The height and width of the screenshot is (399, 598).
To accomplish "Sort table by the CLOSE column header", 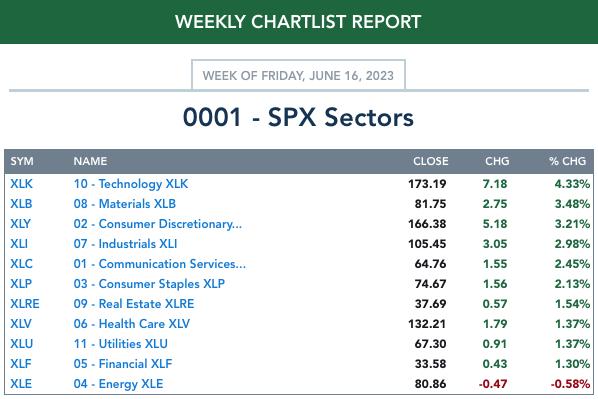I will 431,161.
